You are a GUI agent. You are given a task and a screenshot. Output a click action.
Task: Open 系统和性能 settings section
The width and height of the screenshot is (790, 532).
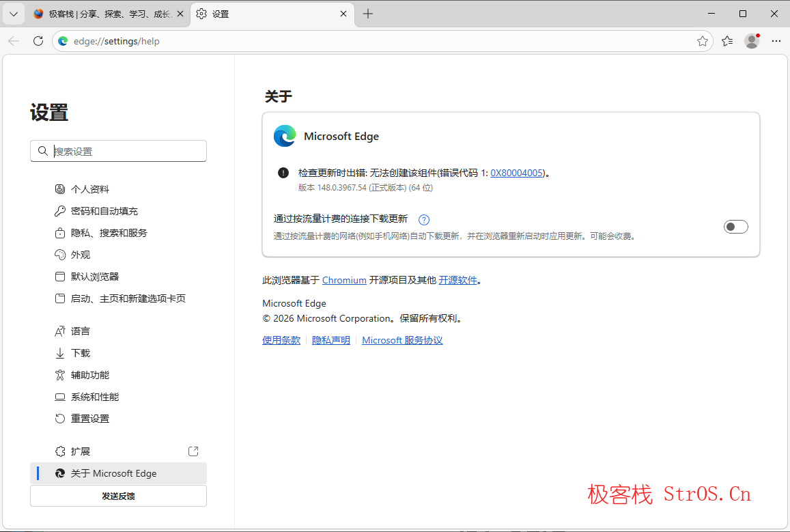pos(118,397)
